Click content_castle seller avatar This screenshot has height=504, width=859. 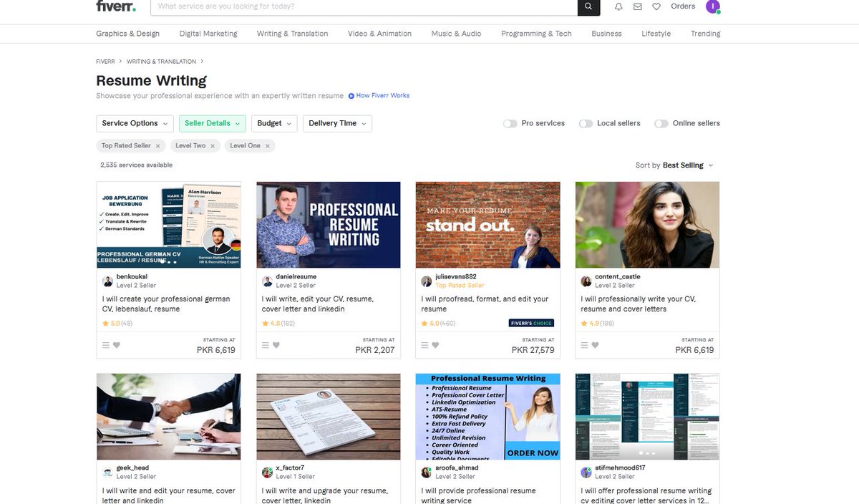(x=586, y=281)
